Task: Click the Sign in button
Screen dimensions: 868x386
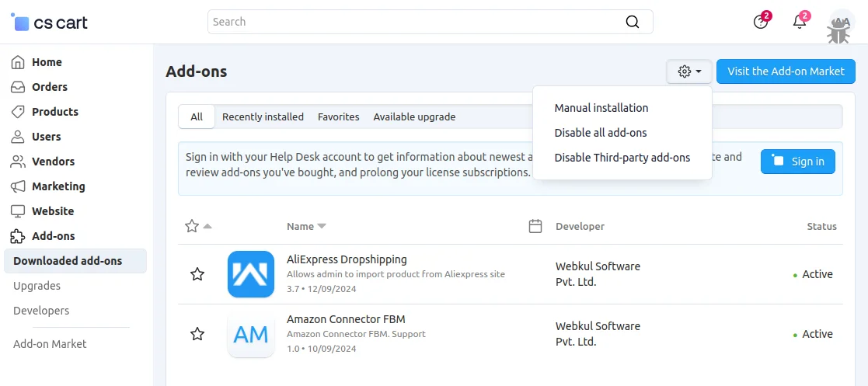Action: pyautogui.click(x=797, y=162)
